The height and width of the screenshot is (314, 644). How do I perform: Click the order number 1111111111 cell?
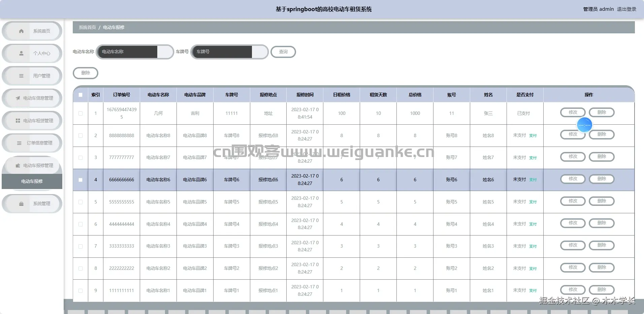pos(122,290)
